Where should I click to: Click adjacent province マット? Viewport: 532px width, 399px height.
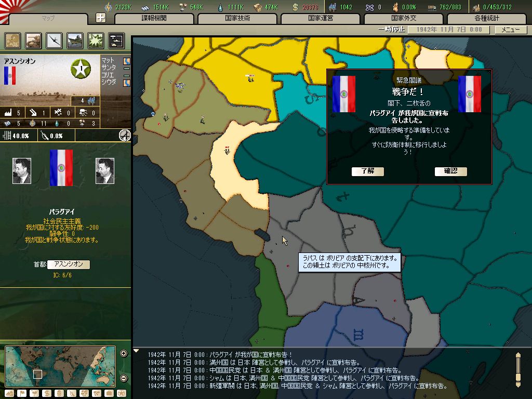(108, 60)
